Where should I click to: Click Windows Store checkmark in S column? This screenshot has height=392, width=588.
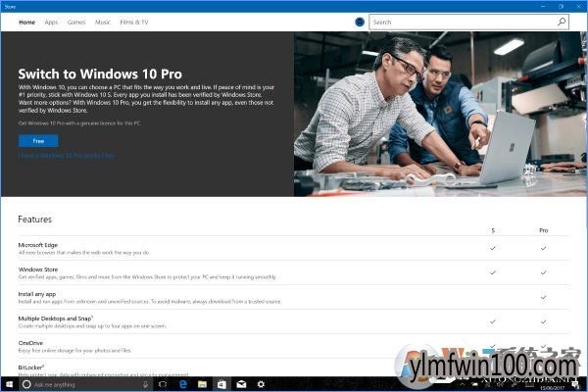tap(493, 272)
